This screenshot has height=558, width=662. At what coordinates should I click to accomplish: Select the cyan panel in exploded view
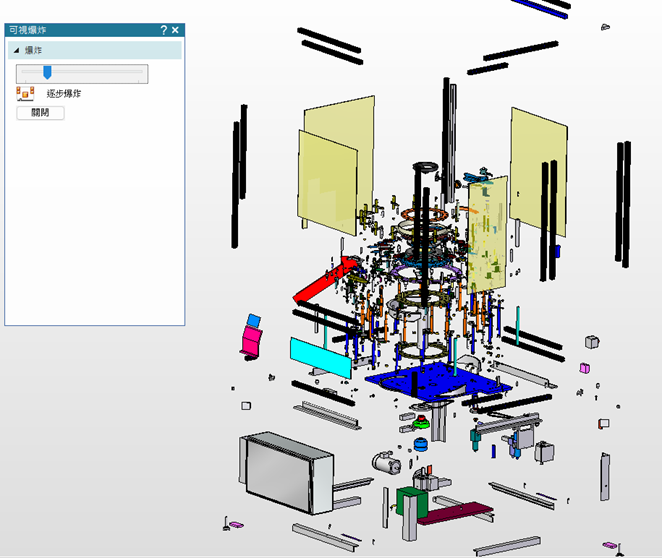click(x=320, y=357)
